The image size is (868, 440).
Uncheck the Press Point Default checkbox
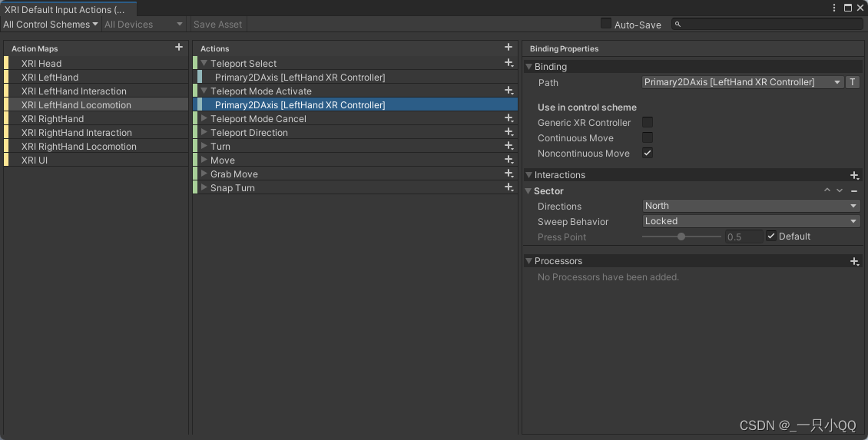[x=771, y=237]
